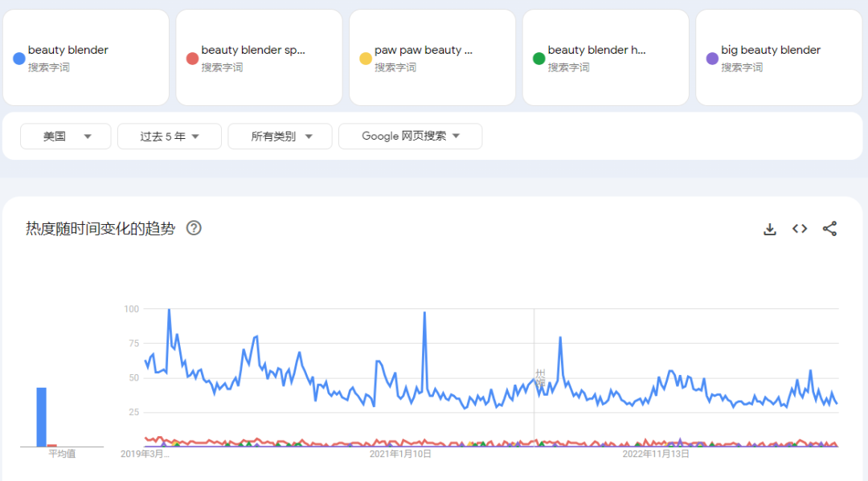Screen dimensions: 868x481
Task: Open the 过去 5 年 time range dropdown
Action: pyautogui.click(x=170, y=136)
